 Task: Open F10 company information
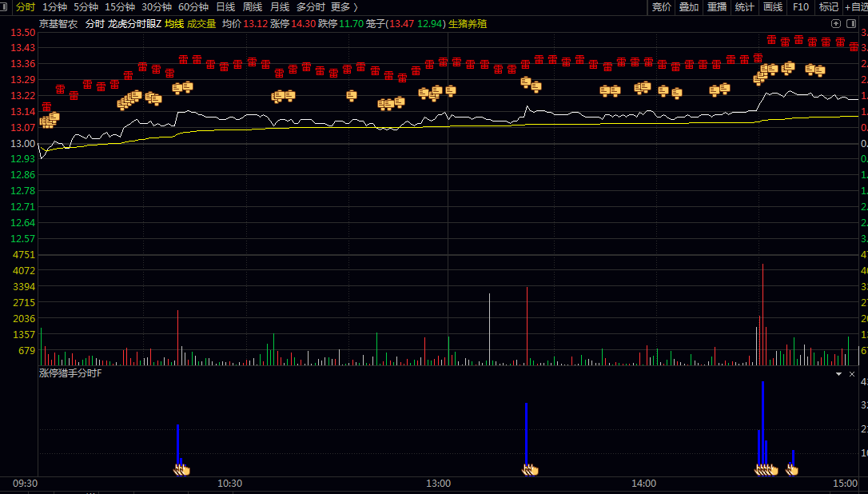pyautogui.click(x=800, y=7)
